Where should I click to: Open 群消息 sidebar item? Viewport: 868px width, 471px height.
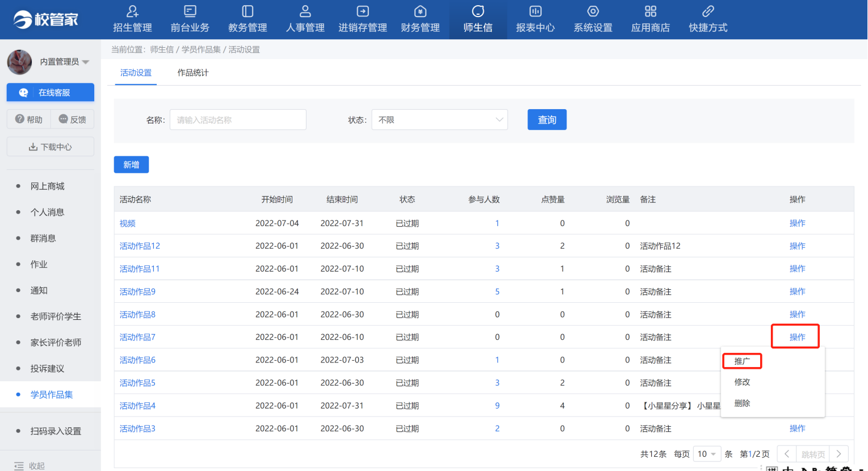click(x=43, y=238)
